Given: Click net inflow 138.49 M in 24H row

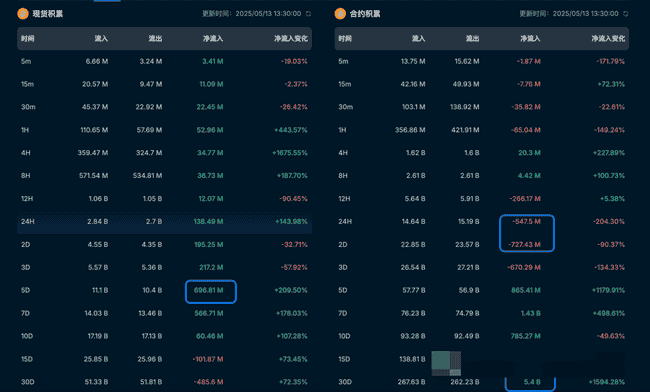Looking at the screenshot, I should point(209,222).
